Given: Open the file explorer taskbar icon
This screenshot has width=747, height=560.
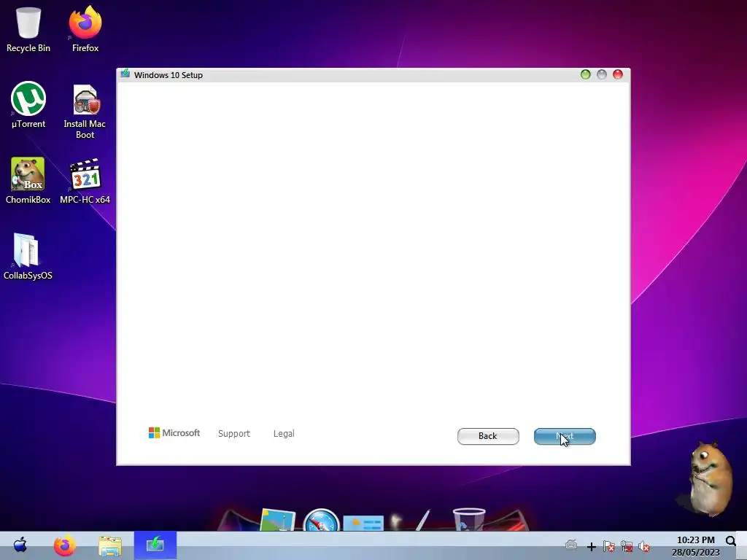Looking at the screenshot, I should [x=110, y=545].
